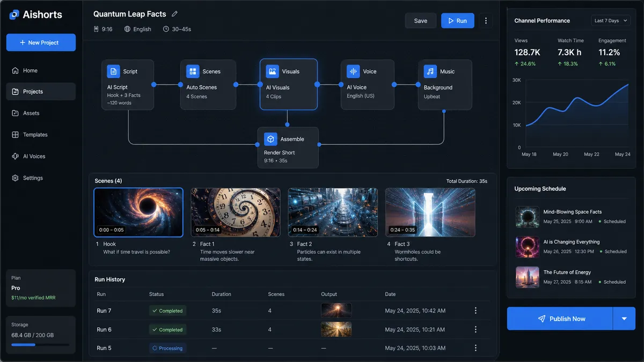This screenshot has height=362, width=644.
Task: Click the Voice node waveform icon
Action: point(353,71)
